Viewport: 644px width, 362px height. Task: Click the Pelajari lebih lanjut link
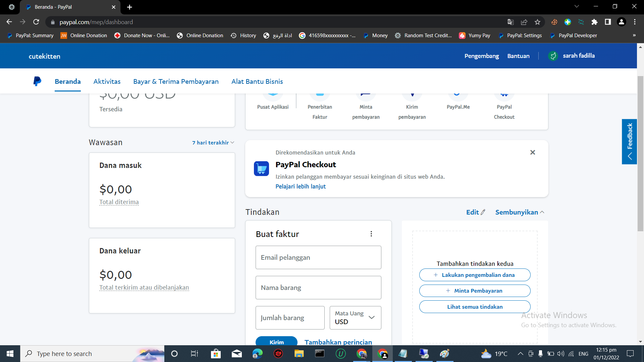[x=301, y=186]
